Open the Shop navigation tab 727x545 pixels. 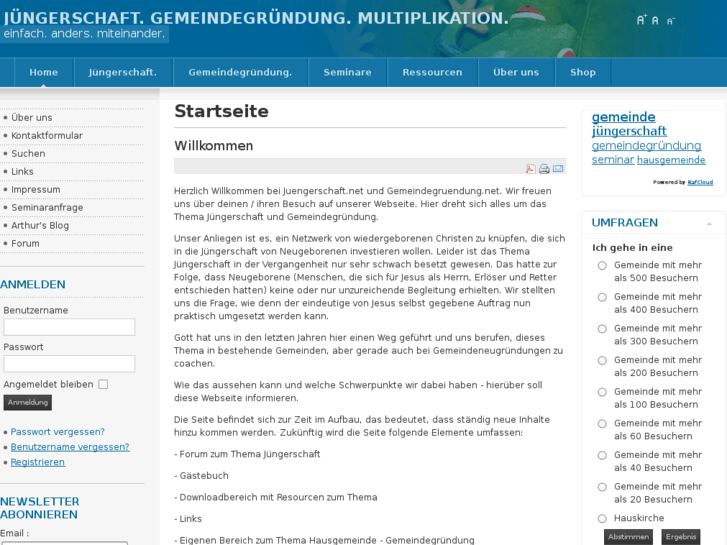[583, 72]
